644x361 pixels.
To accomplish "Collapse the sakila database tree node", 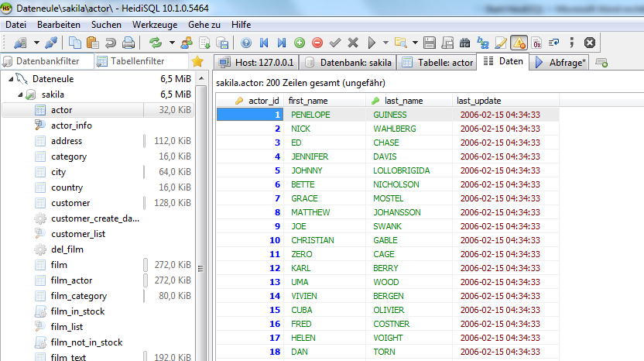I will [x=21, y=95].
